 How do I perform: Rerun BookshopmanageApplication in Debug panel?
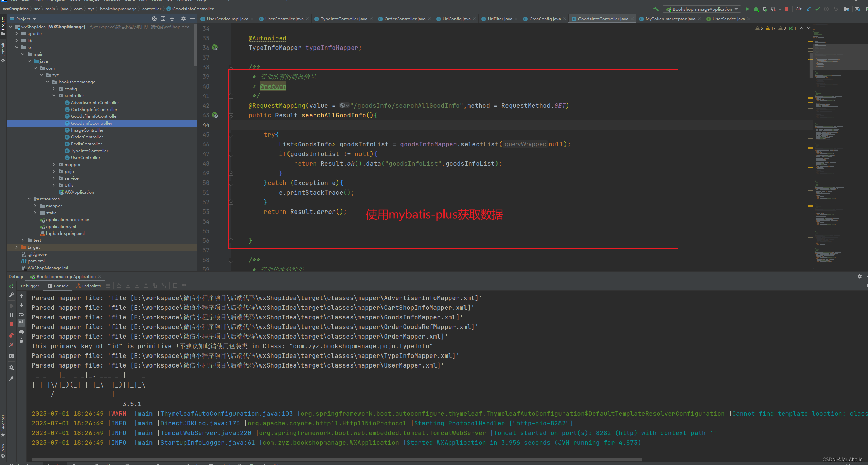(11, 286)
